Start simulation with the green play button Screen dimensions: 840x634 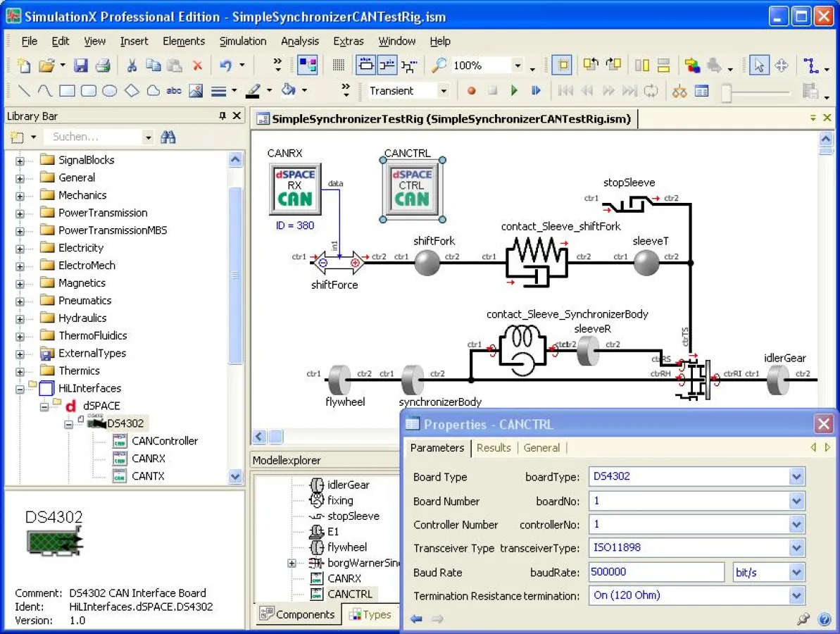514,91
